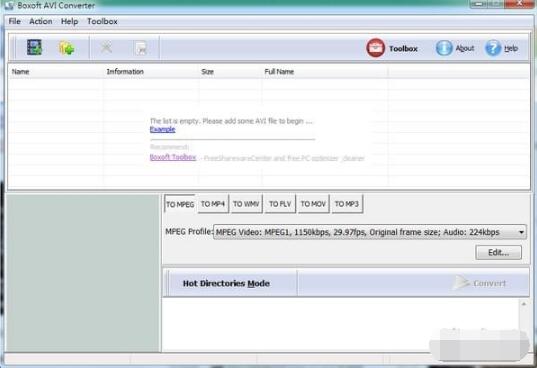Open the MPEG Profile combo box
This screenshot has width=537, height=368.
coord(370,232)
